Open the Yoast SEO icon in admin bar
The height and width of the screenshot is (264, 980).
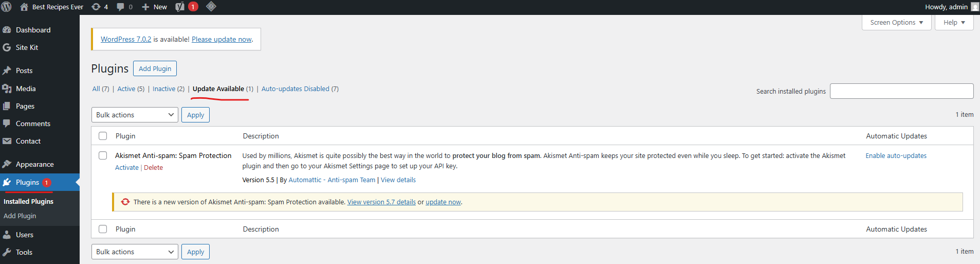click(x=180, y=7)
